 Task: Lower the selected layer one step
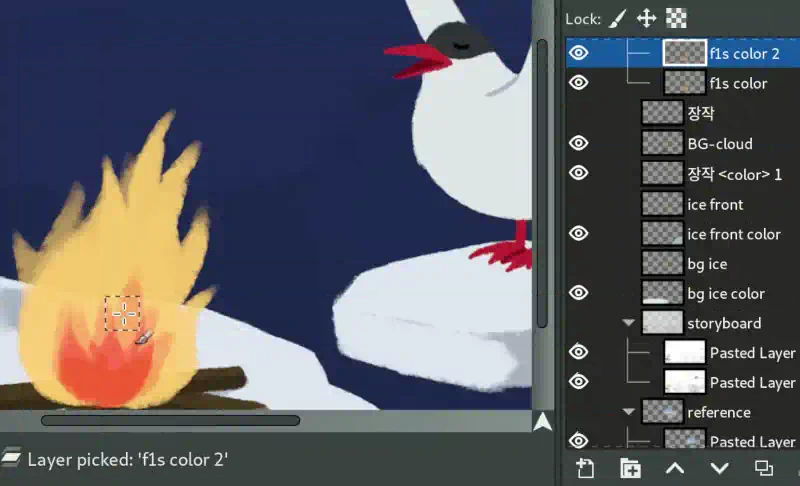(x=719, y=468)
